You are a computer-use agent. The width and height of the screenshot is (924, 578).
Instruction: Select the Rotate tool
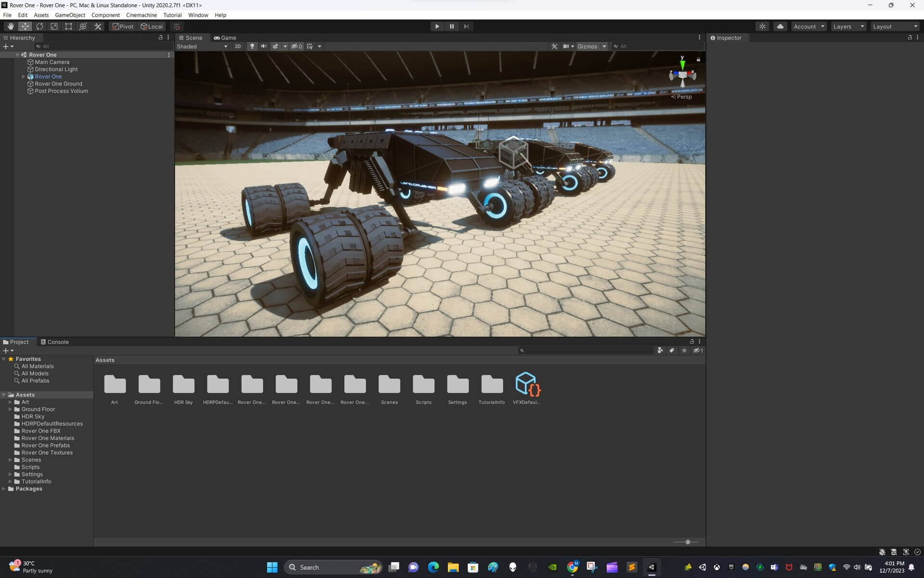coord(39,26)
